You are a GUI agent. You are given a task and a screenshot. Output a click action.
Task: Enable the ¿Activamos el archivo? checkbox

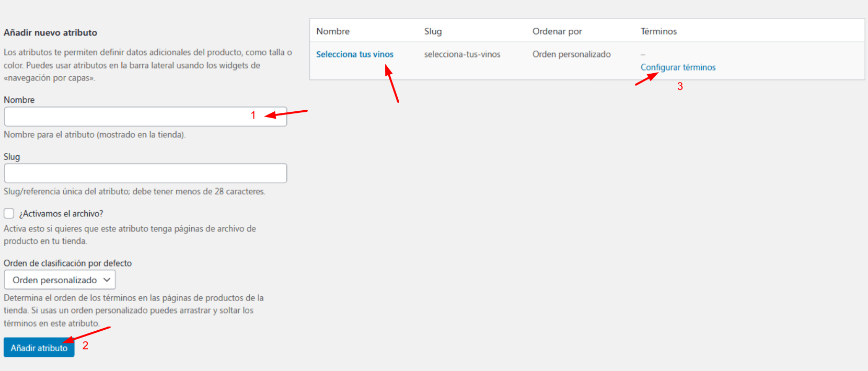(9, 213)
